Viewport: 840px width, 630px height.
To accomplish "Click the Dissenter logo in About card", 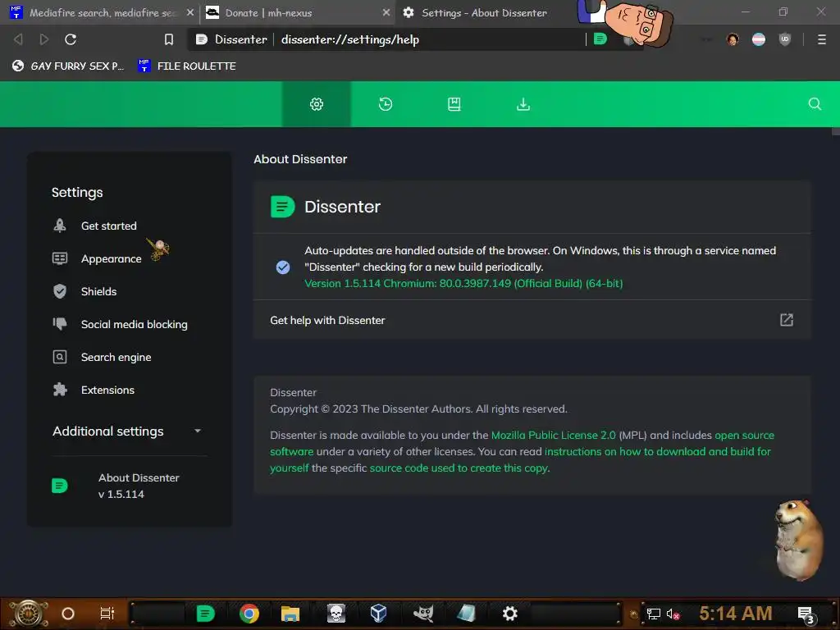I will pos(282,207).
